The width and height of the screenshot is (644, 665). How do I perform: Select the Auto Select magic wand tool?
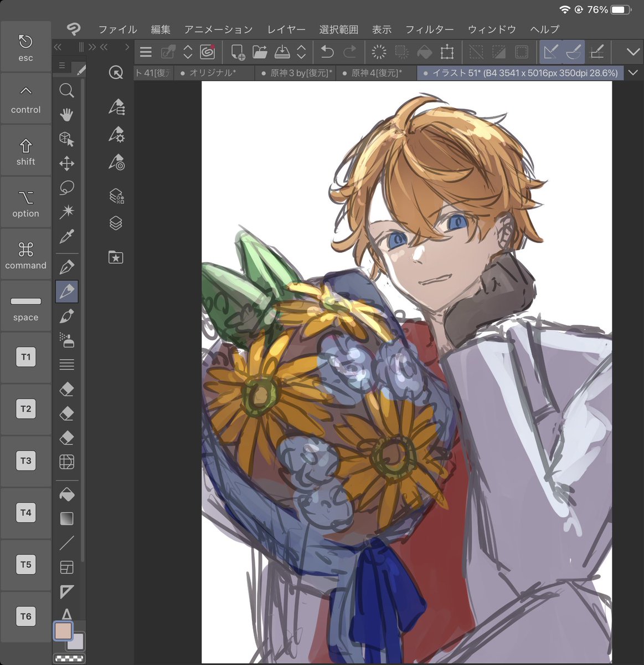pyautogui.click(x=66, y=211)
